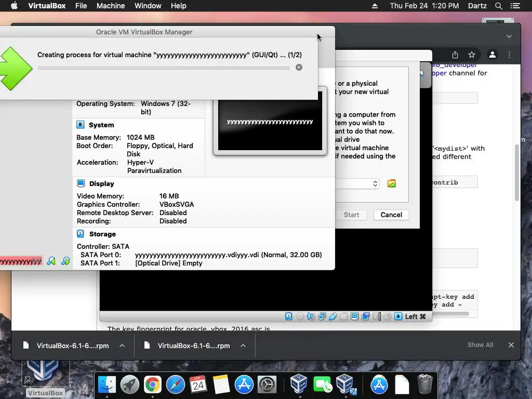The image size is (532, 399).
Task: Open the startup disk selection dropdown
Action: pos(357,183)
